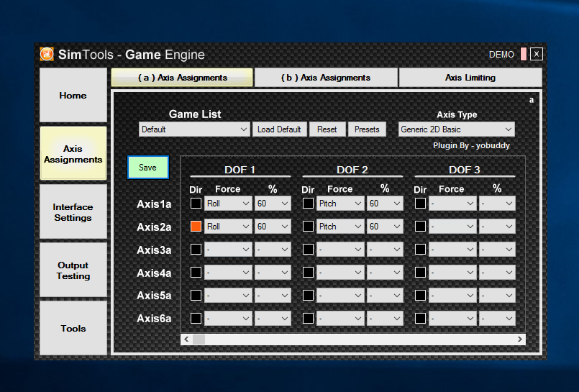Switch to (b) Axis Assignments tab
Viewport: 579px width, 392px height.
(x=326, y=78)
